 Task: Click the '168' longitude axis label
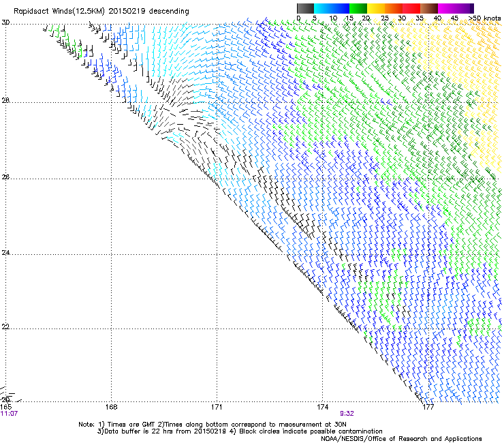pos(111,407)
